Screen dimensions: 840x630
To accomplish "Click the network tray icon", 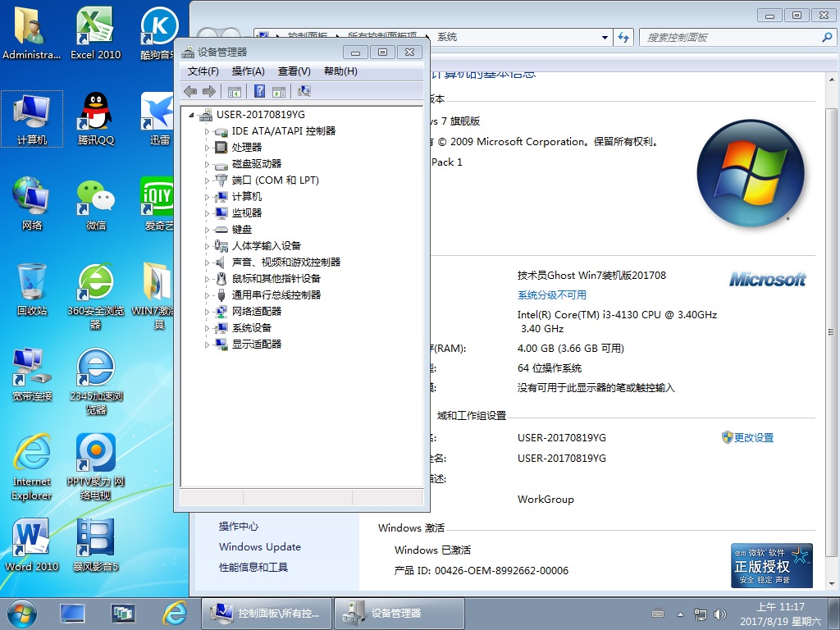I will 700,614.
